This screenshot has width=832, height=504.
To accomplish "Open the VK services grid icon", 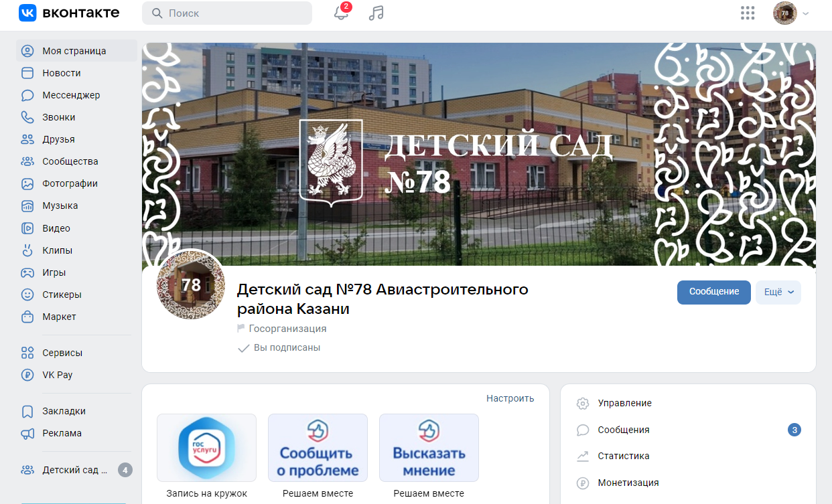I will (x=748, y=13).
